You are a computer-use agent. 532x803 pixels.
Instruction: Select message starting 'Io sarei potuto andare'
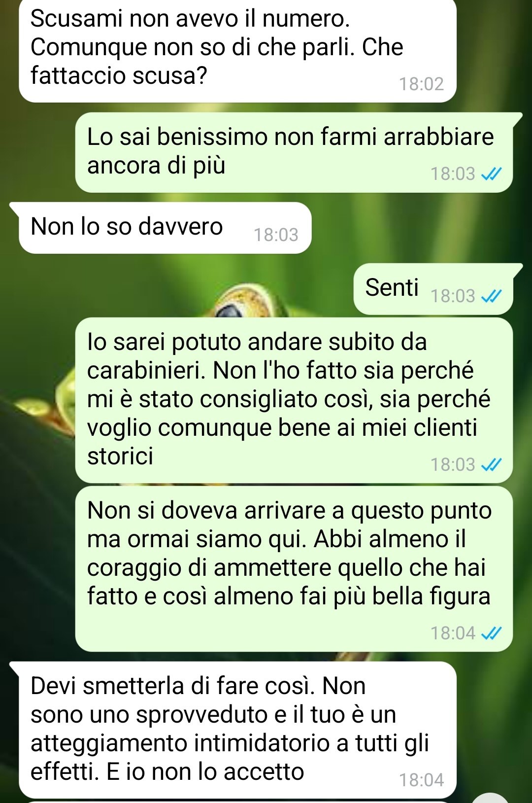tap(294, 400)
